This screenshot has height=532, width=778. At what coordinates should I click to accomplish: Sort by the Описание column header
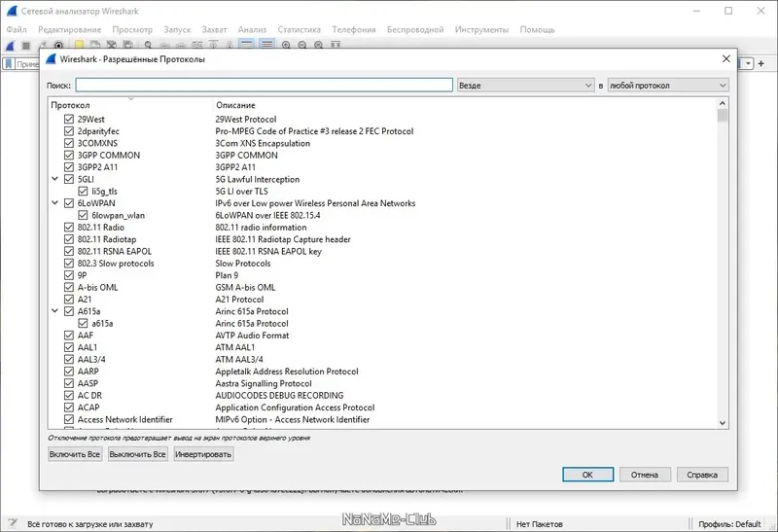(x=235, y=105)
